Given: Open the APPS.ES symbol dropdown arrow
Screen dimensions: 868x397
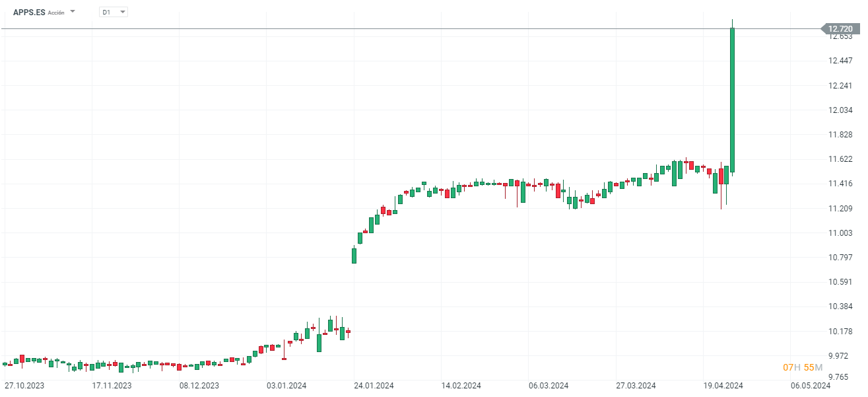Looking at the screenshot, I should [73, 12].
